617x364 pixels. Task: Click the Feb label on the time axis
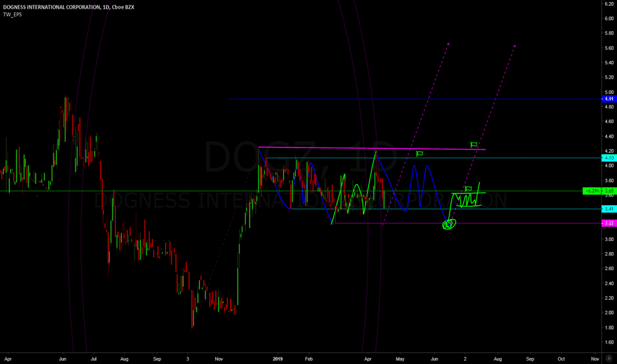pos(309,359)
